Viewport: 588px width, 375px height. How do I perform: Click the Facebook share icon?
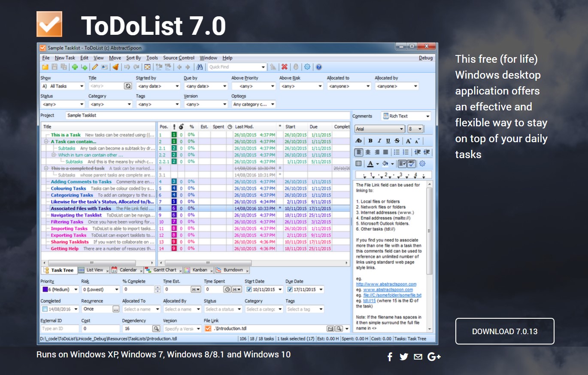(390, 357)
